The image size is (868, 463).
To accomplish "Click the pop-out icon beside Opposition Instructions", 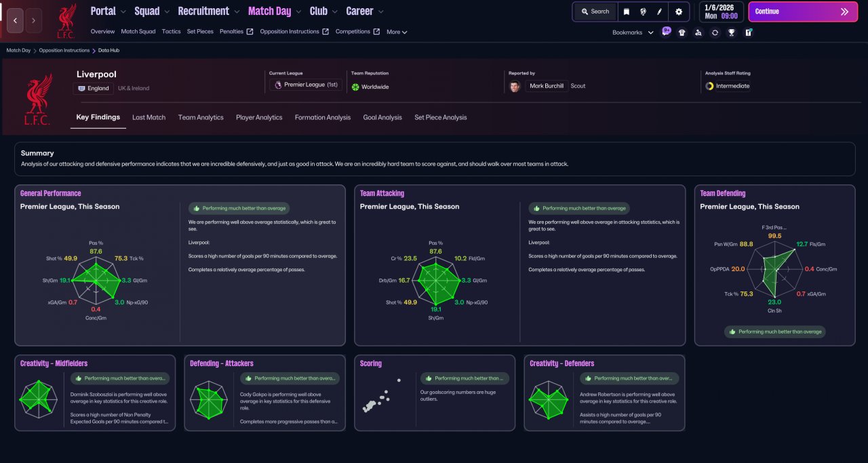I will point(325,32).
